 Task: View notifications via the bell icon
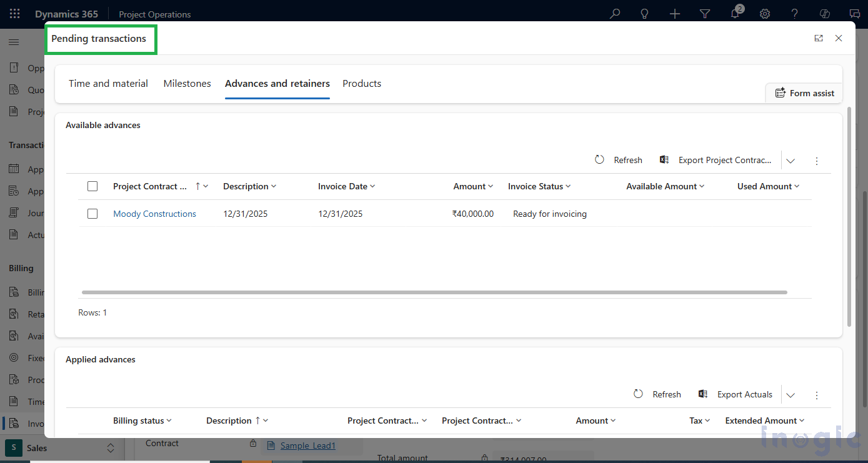coord(735,14)
